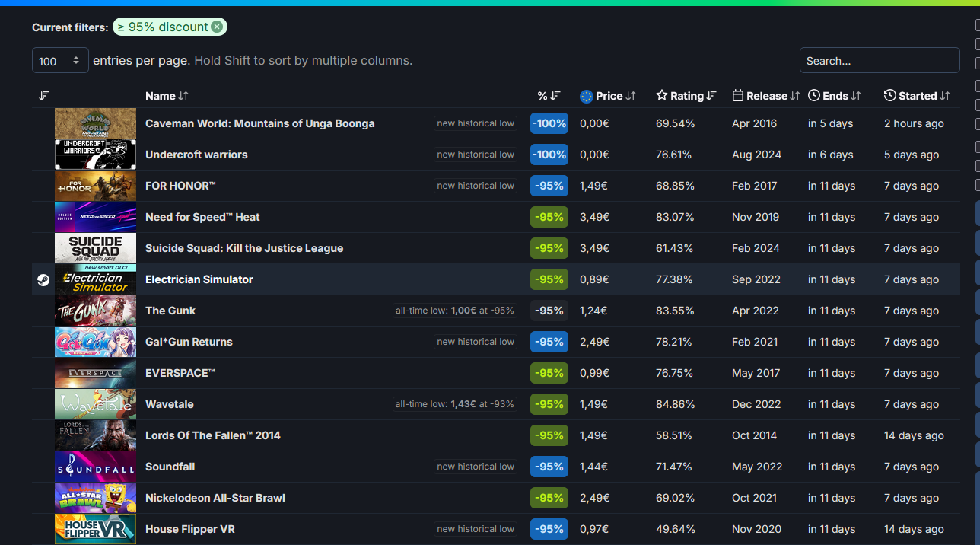Click the sort icon above thumbnails column
The width and height of the screenshot is (980, 545).
(x=43, y=96)
